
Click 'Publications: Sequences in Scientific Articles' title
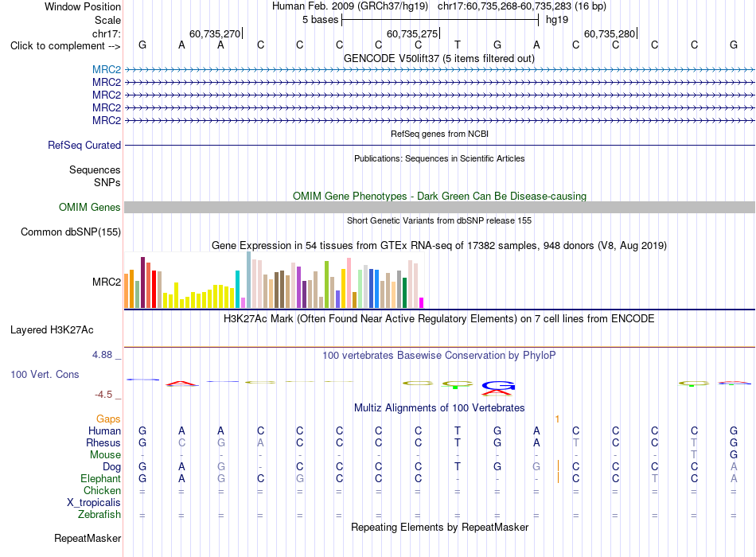pyautogui.click(x=439, y=158)
